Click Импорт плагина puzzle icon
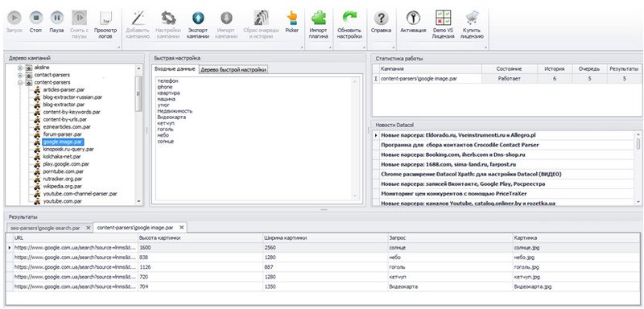The width and height of the screenshot is (644, 309). pos(318,18)
